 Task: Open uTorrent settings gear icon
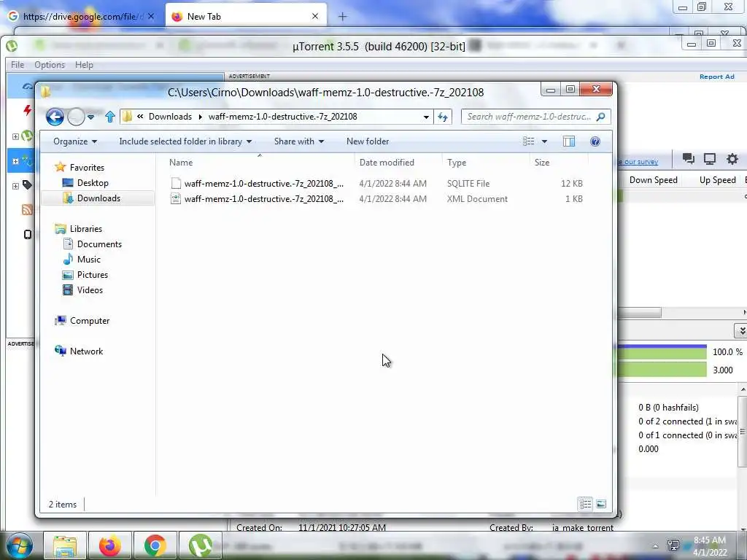pyautogui.click(x=732, y=158)
